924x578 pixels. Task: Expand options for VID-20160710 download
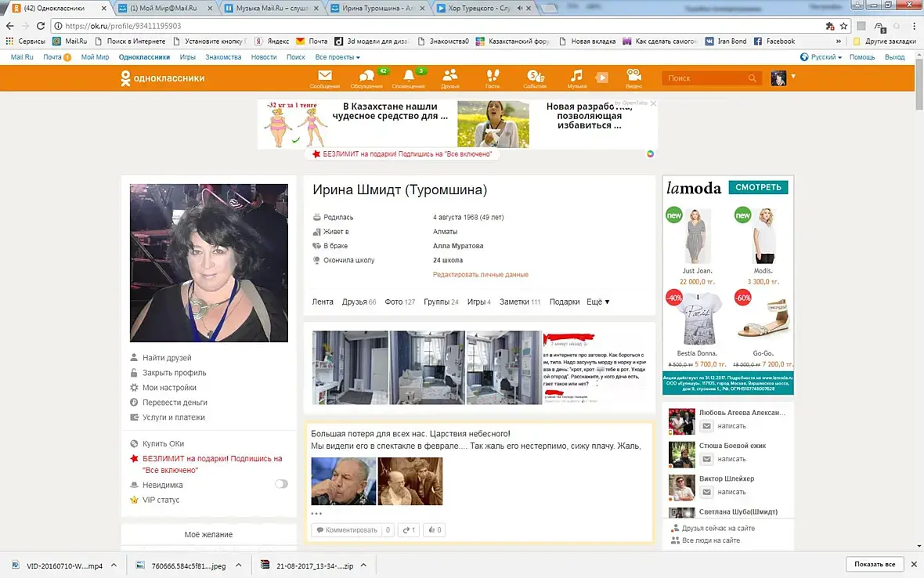coord(114,565)
